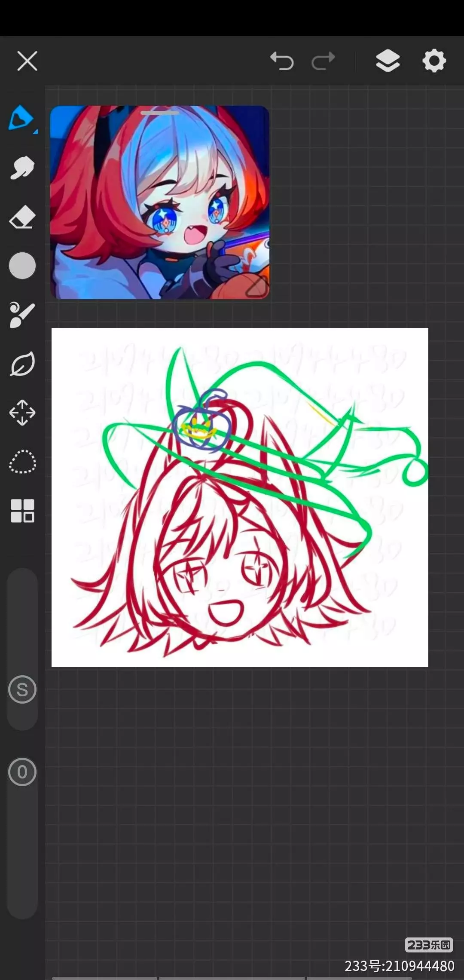This screenshot has width=464, height=980.
Task: Redo the last undone action
Action: click(x=323, y=61)
